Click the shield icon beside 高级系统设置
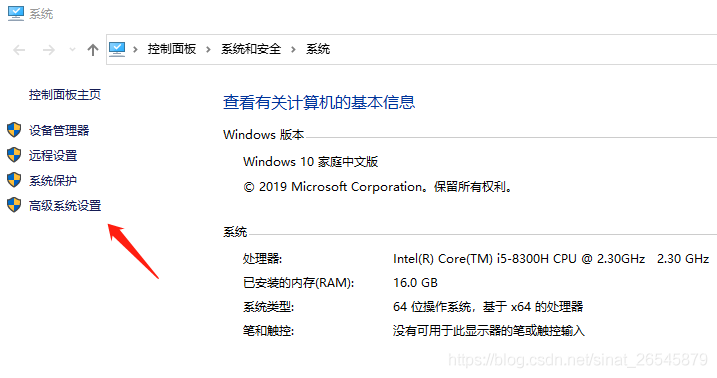717x378 pixels. 14,205
